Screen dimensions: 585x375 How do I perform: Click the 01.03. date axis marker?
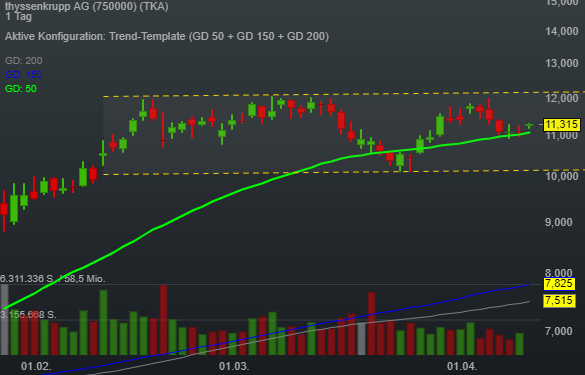pos(234,366)
